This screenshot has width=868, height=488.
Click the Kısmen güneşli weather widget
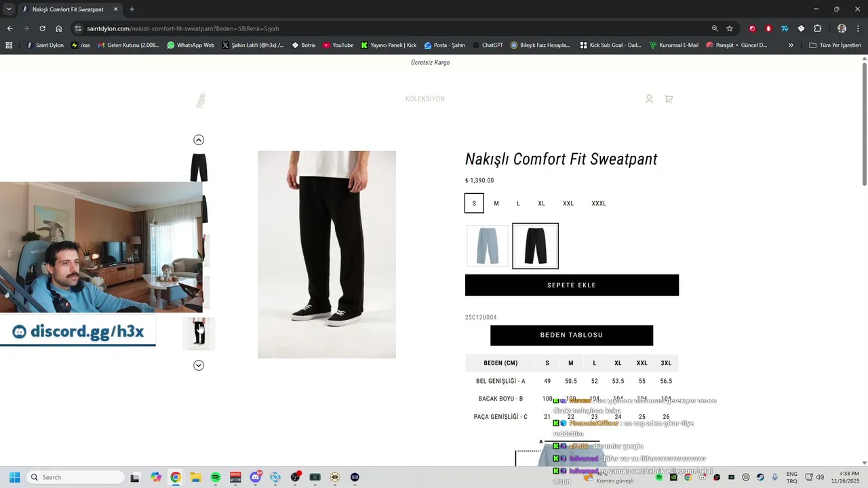coord(610,478)
